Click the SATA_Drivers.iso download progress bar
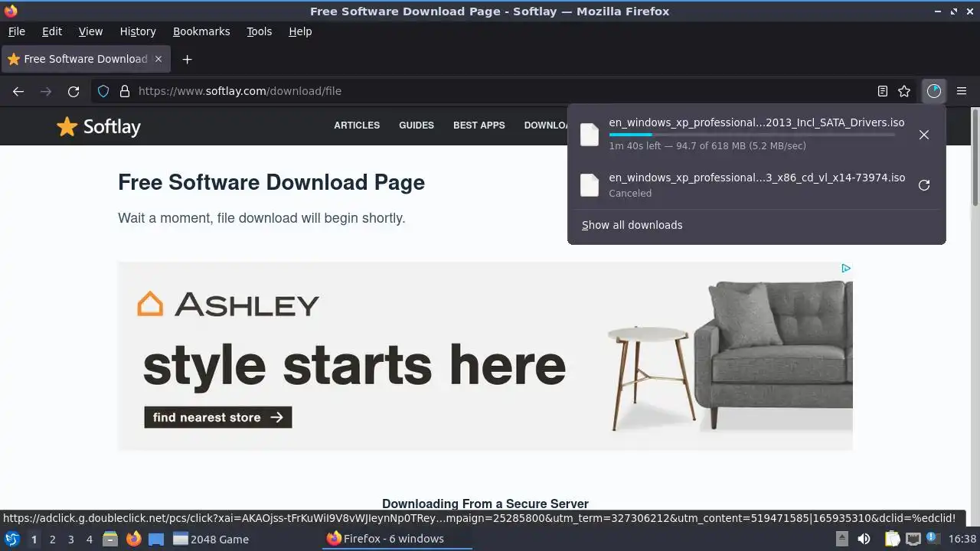This screenshot has width=980, height=551. coord(752,135)
